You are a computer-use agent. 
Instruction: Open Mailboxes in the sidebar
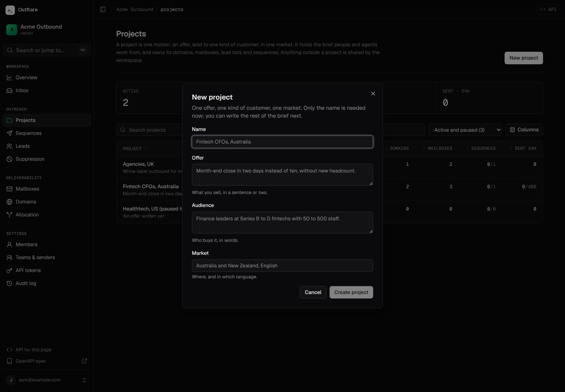(x=47, y=189)
